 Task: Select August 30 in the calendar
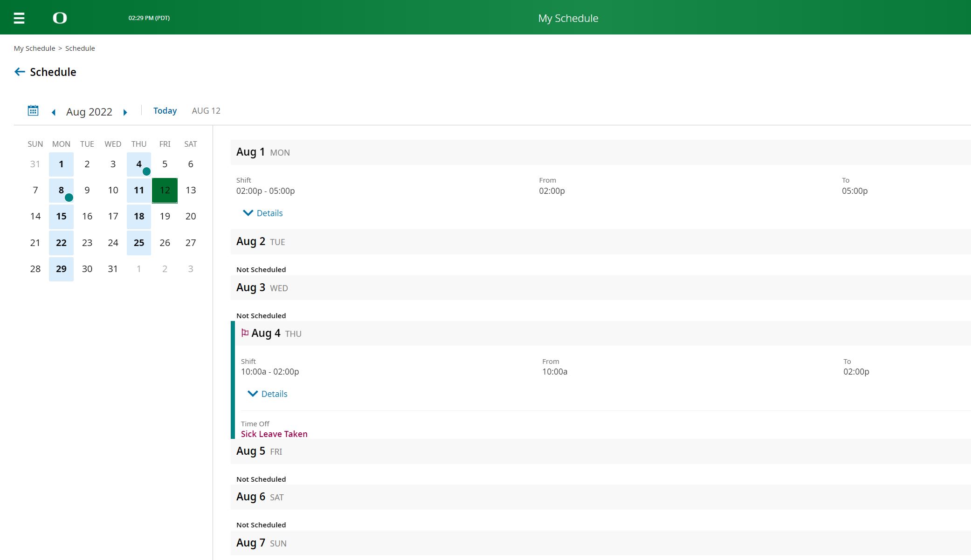[x=87, y=269]
